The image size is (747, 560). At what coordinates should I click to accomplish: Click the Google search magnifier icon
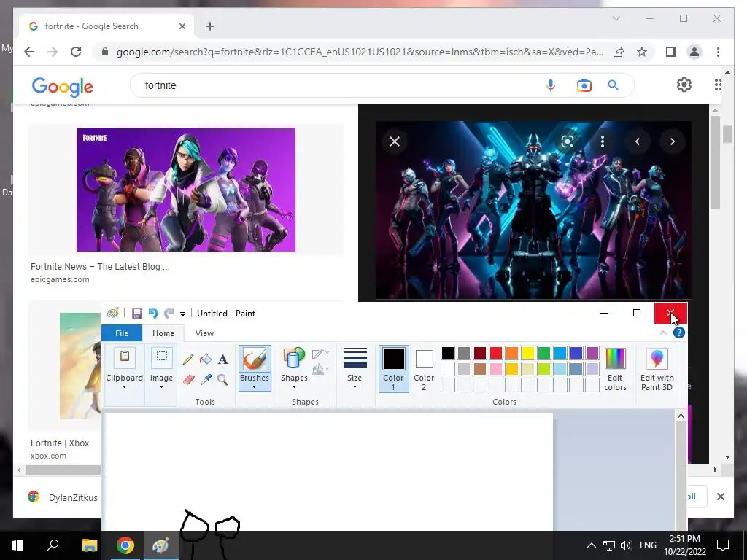pyautogui.click(x=613, y=85)
